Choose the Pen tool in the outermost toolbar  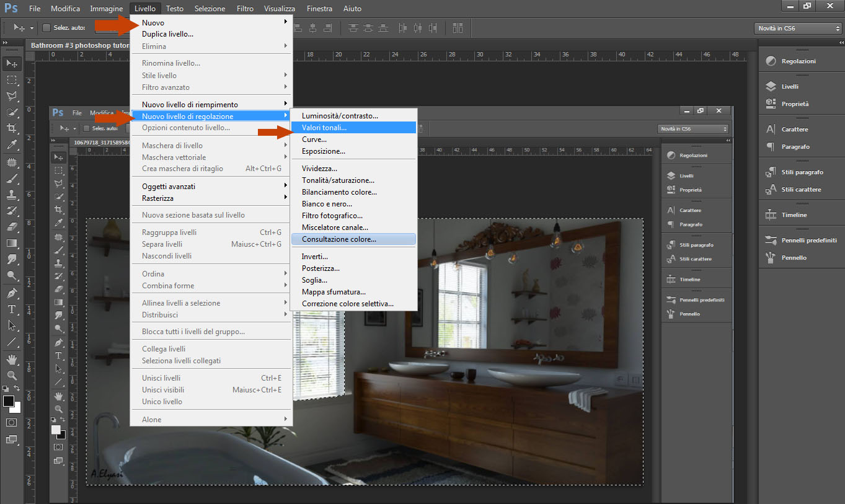click(11, 293)
